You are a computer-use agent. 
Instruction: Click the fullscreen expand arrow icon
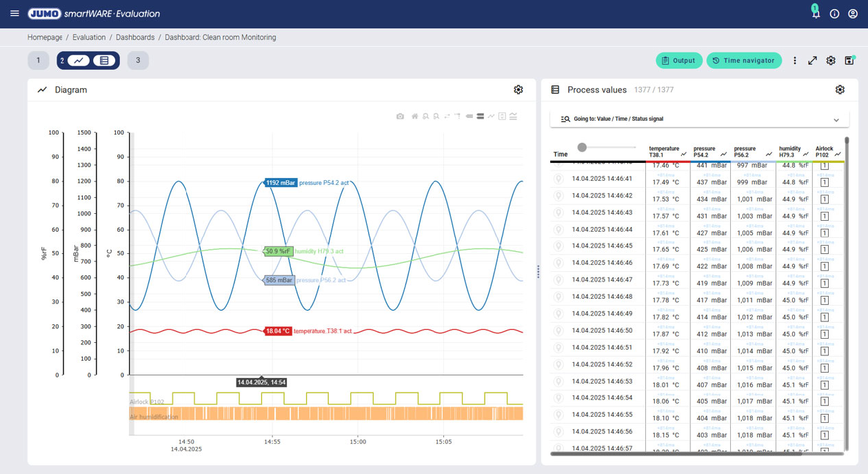(x=813, y=61)
